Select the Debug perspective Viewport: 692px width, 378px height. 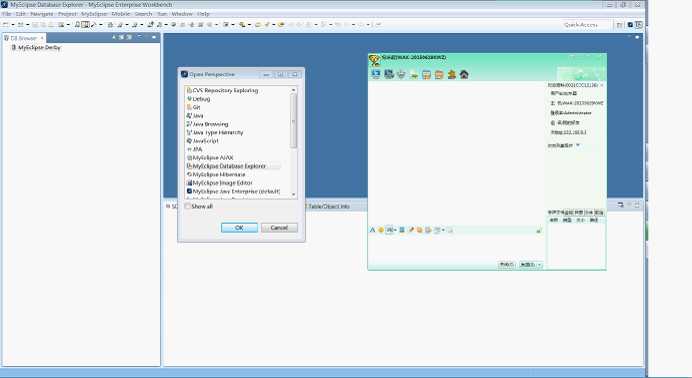(x=199, y=99)
